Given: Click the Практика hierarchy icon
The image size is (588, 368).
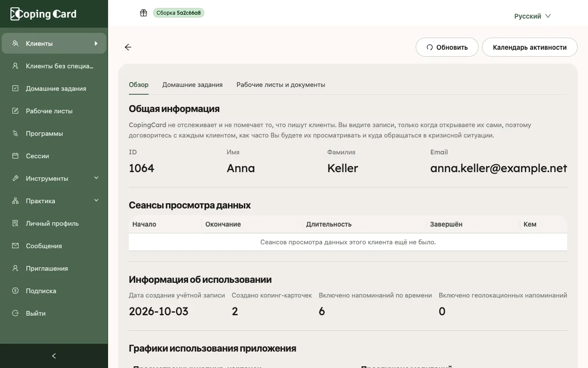Looking at the screenshot, I should click(x=16, y=201).
